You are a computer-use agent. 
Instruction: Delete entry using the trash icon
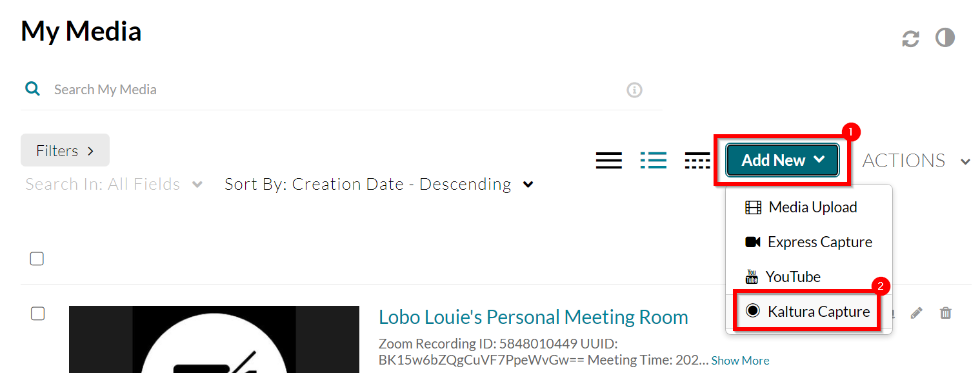coord(946,313)
